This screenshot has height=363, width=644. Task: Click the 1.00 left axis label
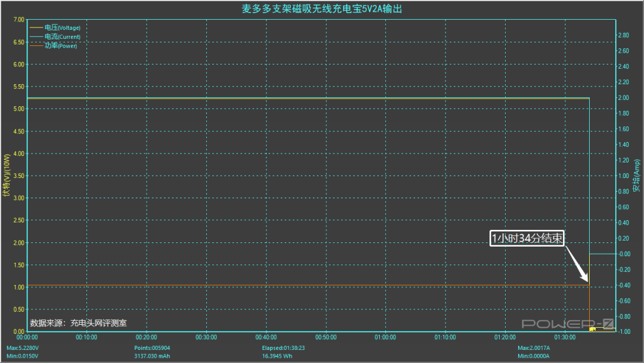pyautogui.click(x=19, y=287)
